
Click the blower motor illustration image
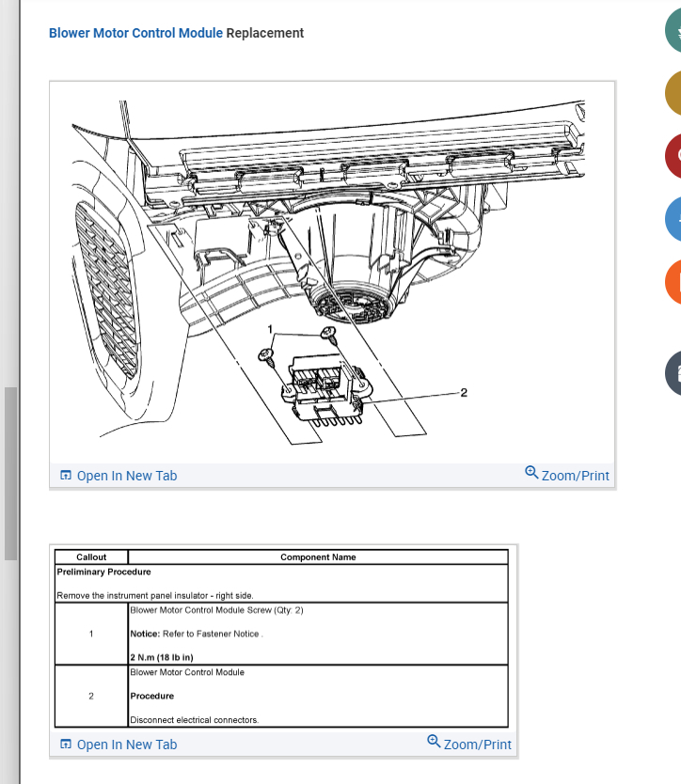(x=332, y=273)
